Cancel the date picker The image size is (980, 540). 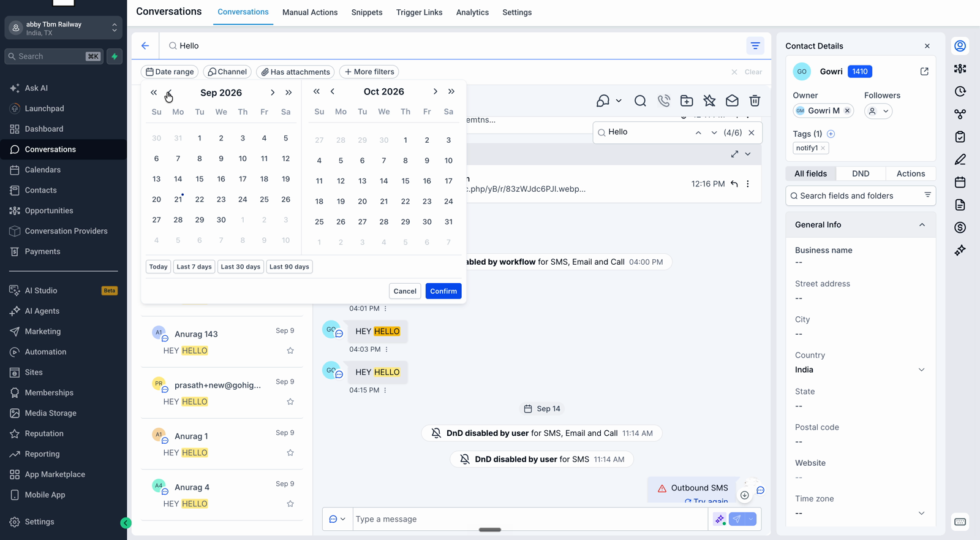pyautogui.click(x=405, y=291)
